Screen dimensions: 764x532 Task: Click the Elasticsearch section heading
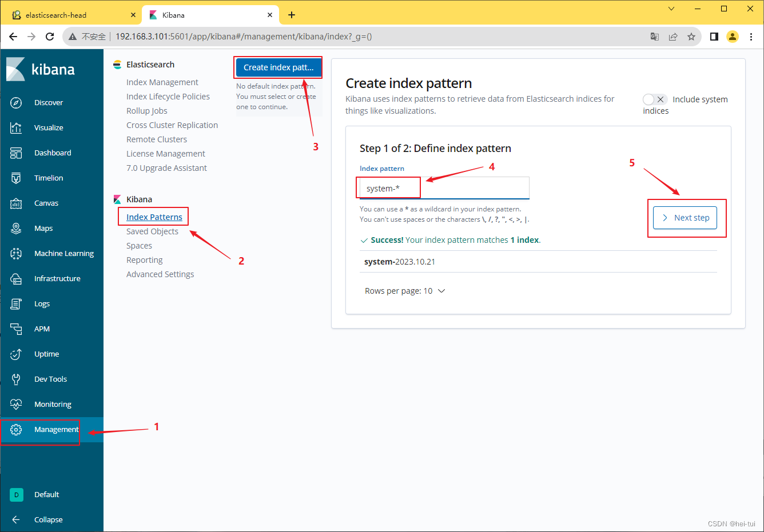(x=150, y=65)
